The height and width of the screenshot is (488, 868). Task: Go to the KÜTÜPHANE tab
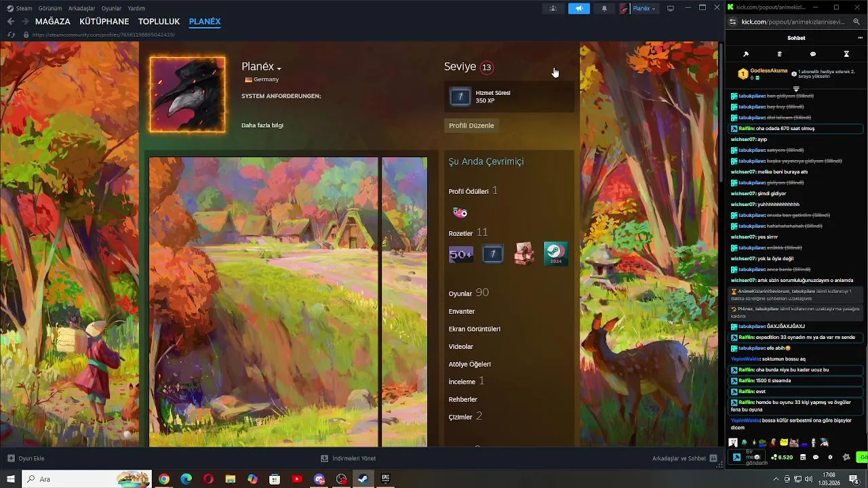coord(104,22)
